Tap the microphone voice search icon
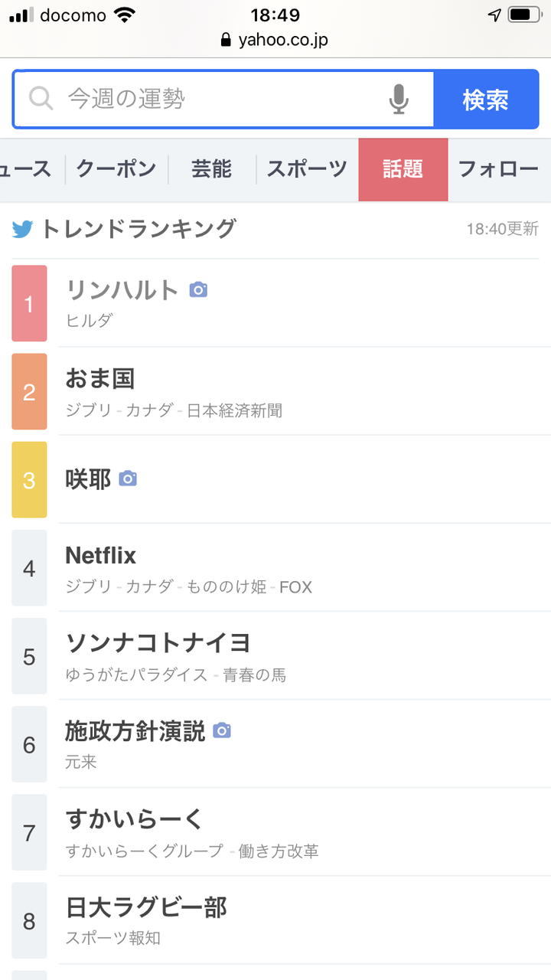The height and width of the screenshot is (980, 551). (398, 100)
